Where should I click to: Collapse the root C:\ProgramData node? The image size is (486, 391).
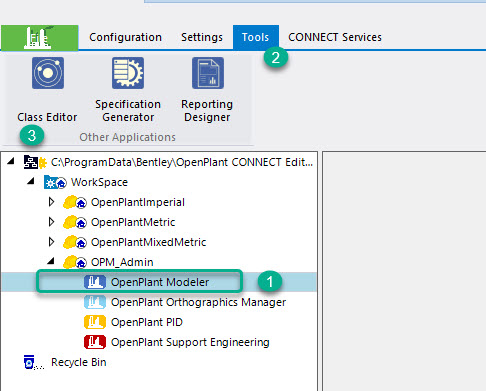pos(11,161)
